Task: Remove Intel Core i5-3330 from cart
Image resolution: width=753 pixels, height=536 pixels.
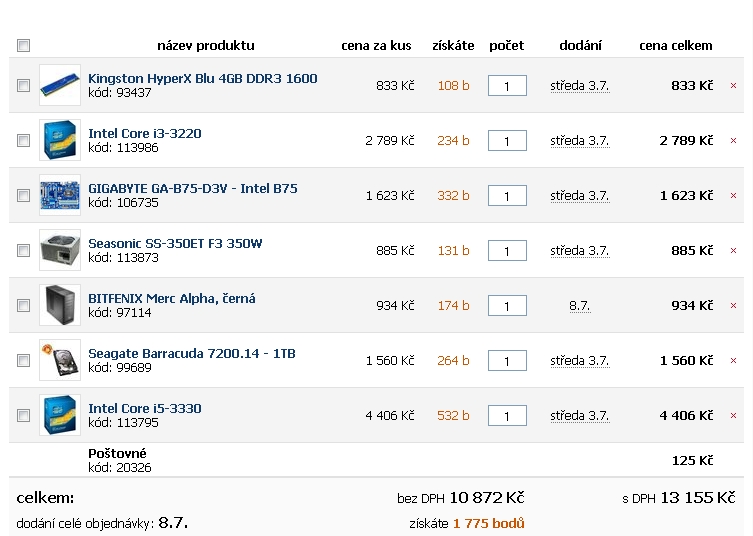Action: (x=733, y=415)
